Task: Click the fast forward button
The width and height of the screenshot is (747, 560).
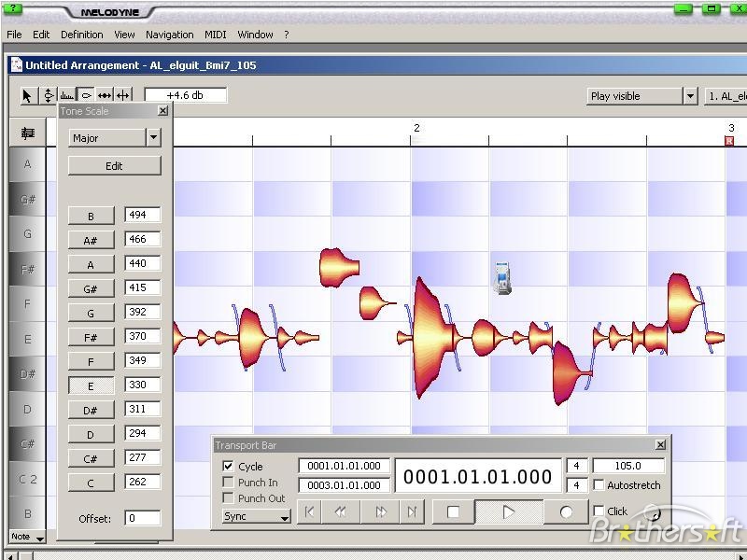Action: (381, 511)
